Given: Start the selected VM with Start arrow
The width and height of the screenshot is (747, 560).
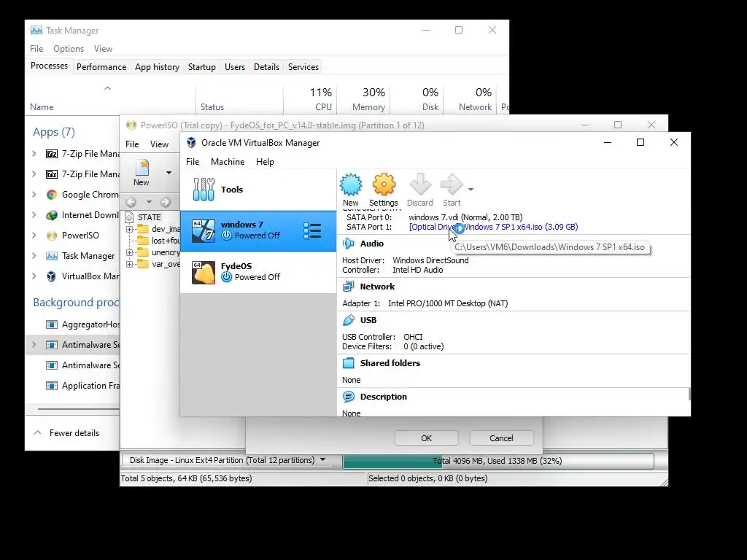Looking at the screenshot, I should 452,184.
